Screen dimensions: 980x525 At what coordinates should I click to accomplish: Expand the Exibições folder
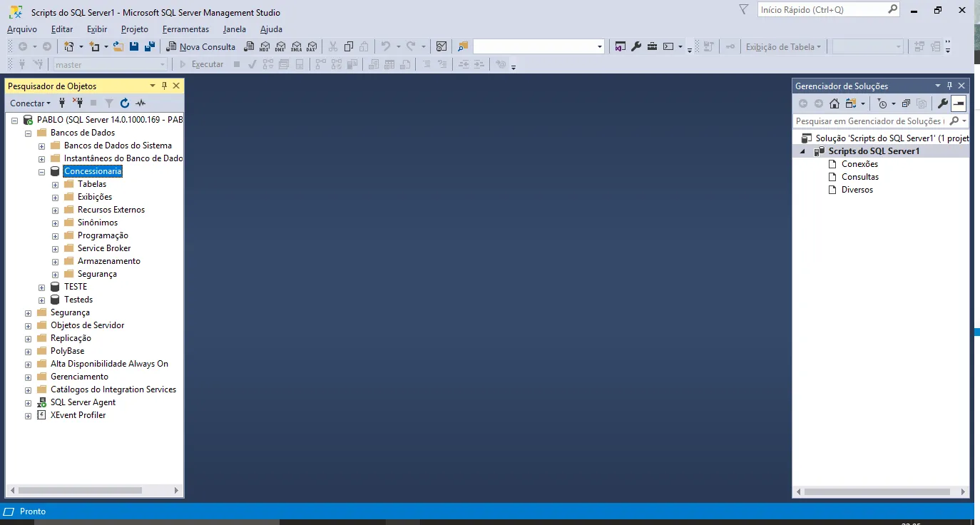[56, 198]
